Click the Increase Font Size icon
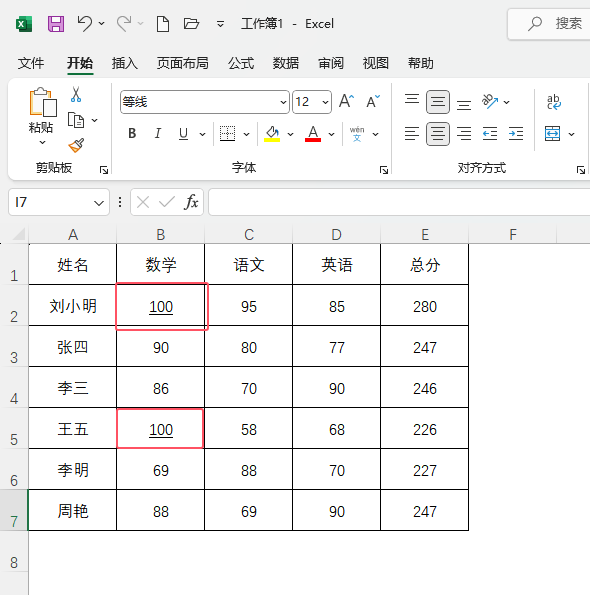This screenshot has width=590, height=595. [346, 102]
